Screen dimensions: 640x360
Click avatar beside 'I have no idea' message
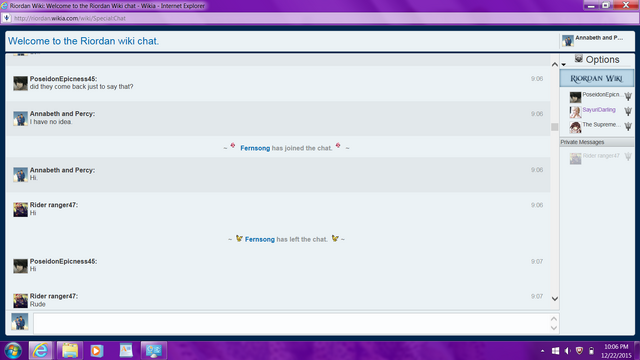20,118
